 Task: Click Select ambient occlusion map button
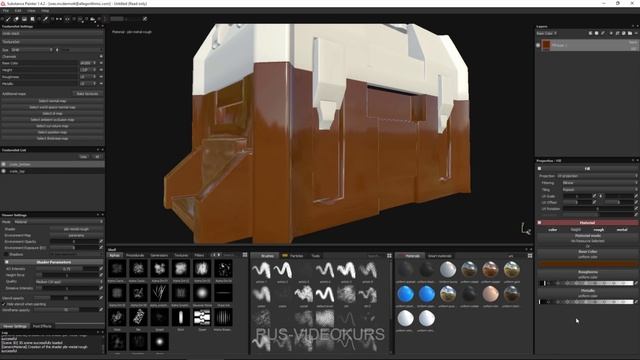[52, 120]
